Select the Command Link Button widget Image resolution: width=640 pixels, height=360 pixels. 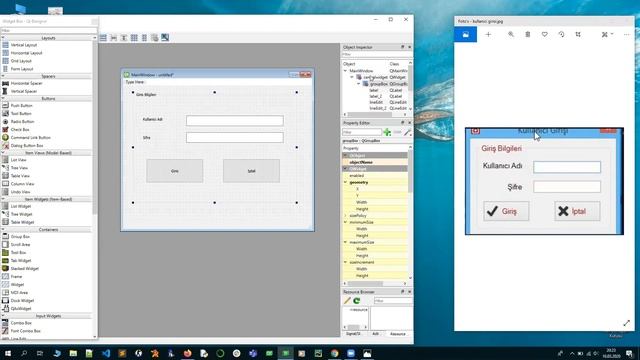click(x=27, y=138)
